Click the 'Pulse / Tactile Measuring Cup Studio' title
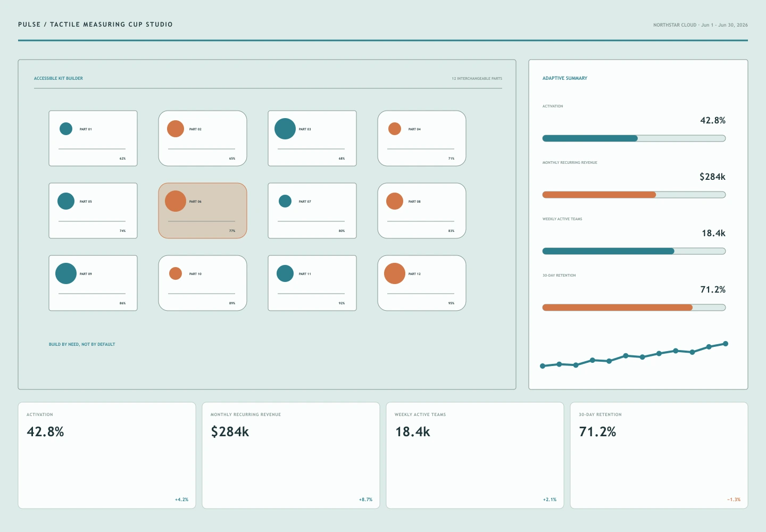 coord(95,24)
